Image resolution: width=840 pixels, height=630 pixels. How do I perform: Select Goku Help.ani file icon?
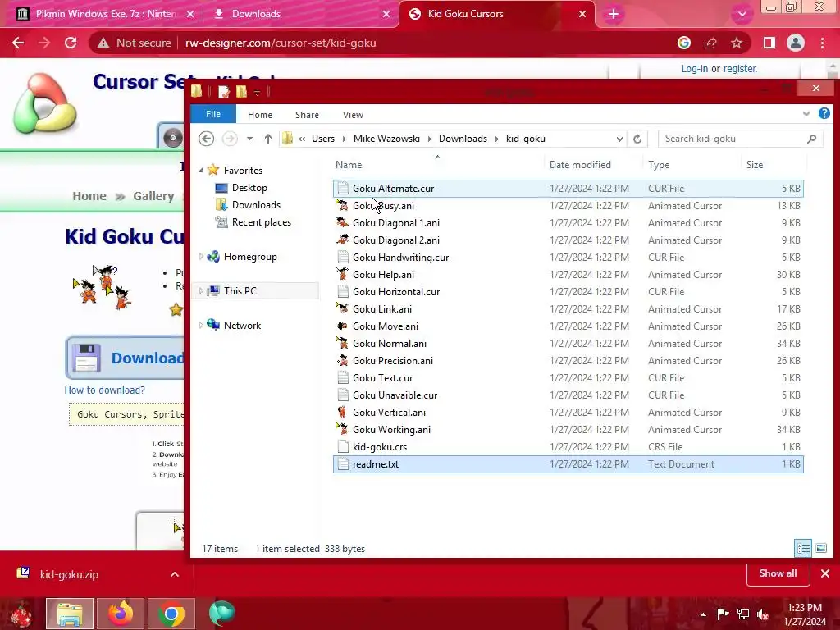(x=342, y=274)
